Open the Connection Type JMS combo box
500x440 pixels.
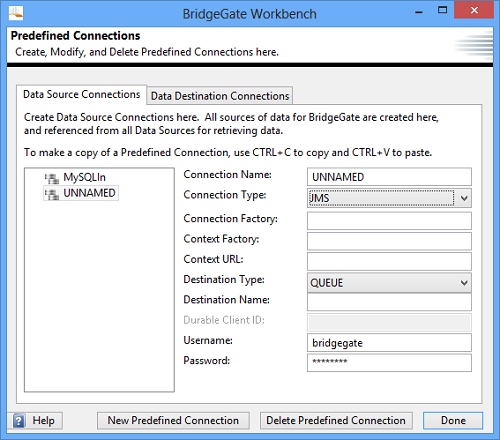(x=389, y=198)
